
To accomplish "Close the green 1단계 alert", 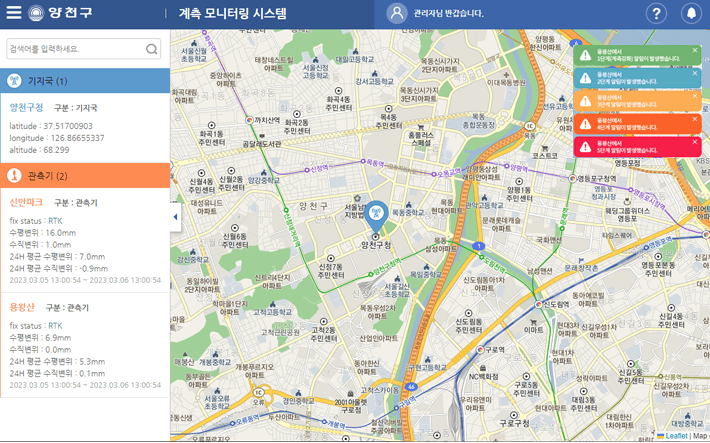I will coord(695,50).
